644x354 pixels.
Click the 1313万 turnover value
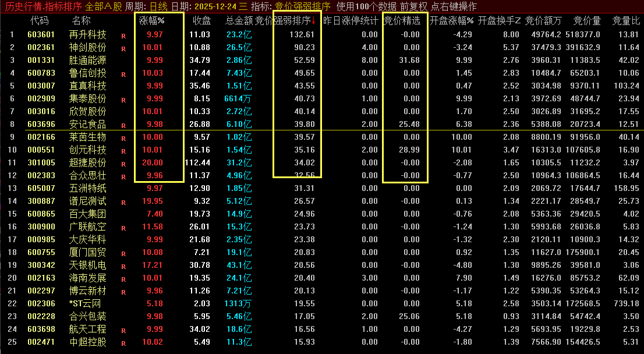point(238,303)
